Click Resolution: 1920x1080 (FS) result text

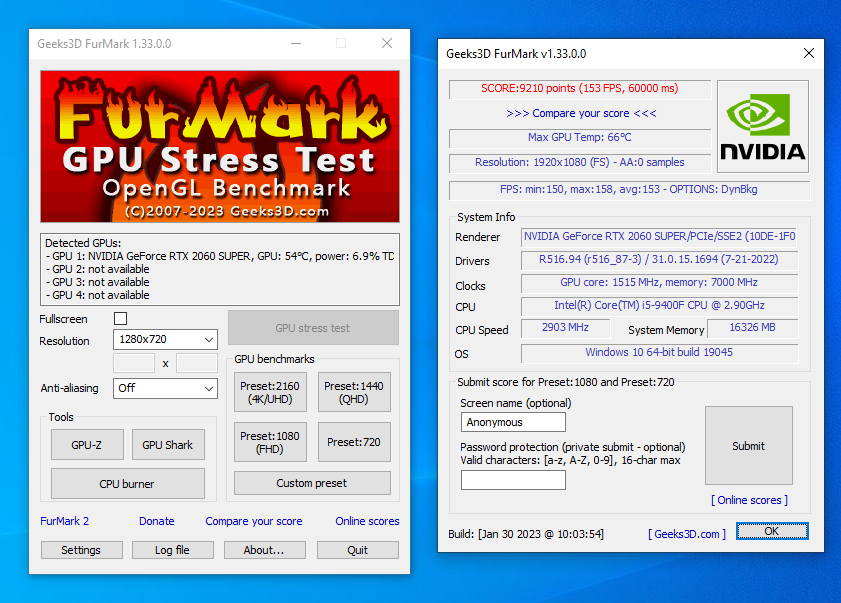[x=580, y=162]
